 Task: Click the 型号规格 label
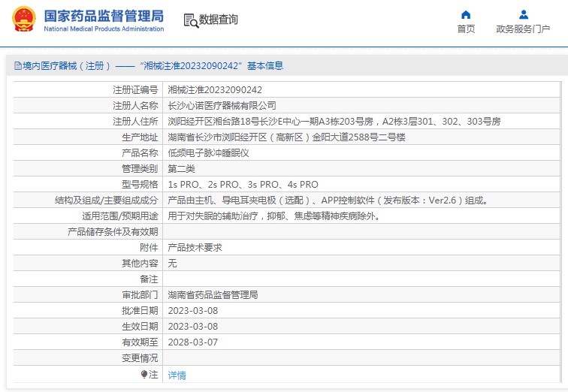(140, 185)
